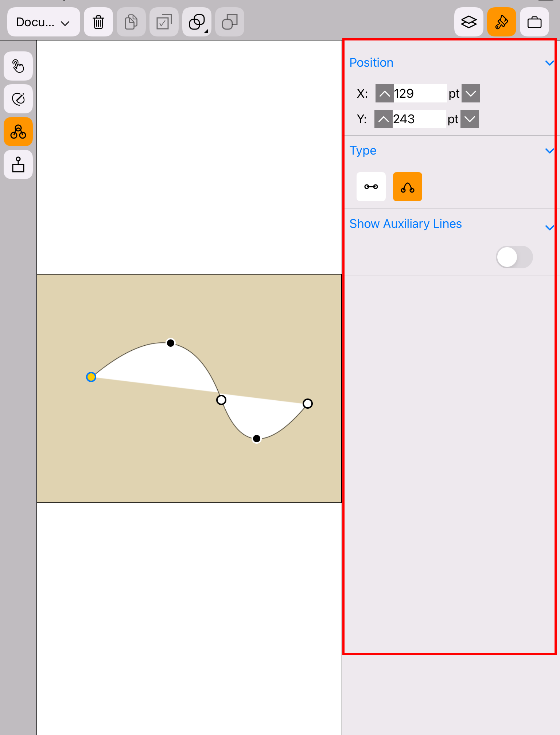Set node type to smooth curve
This screenshot has height=735, width=560.
tap(408, 187)
